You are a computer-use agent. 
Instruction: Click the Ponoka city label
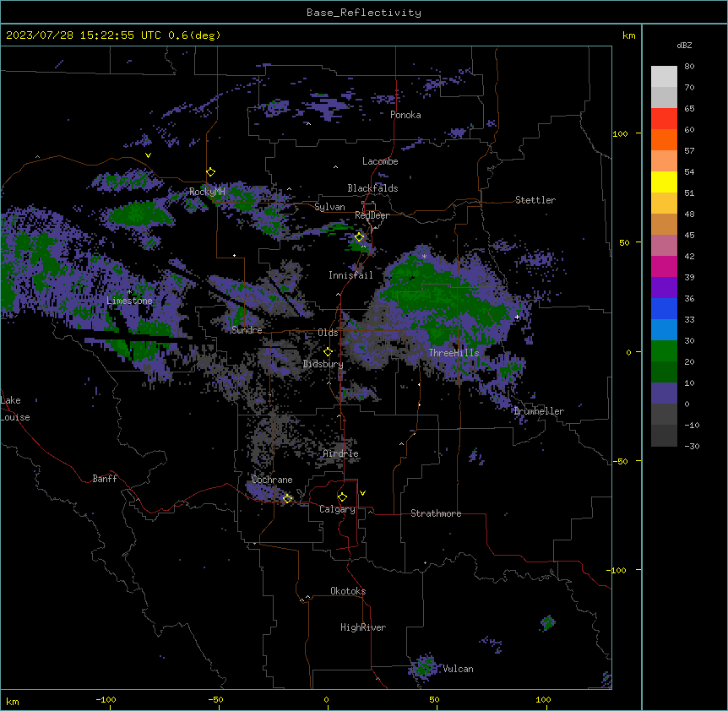coord(405,115)
